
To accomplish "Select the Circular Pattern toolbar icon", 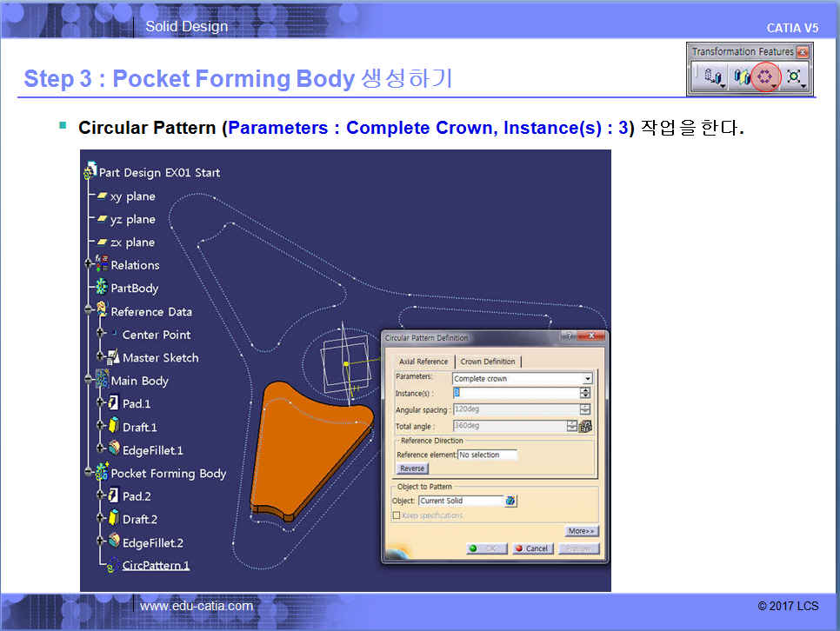I will pos(765,77).
